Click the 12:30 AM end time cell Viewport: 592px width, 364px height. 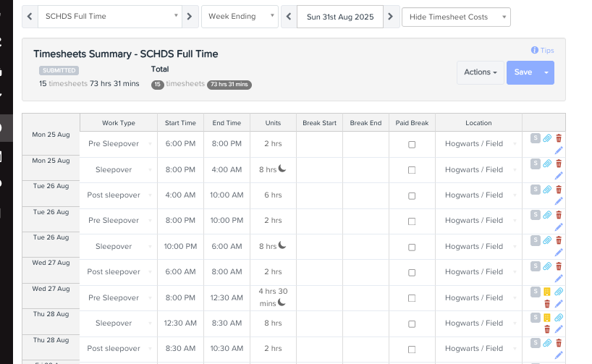tap(227, 298)
